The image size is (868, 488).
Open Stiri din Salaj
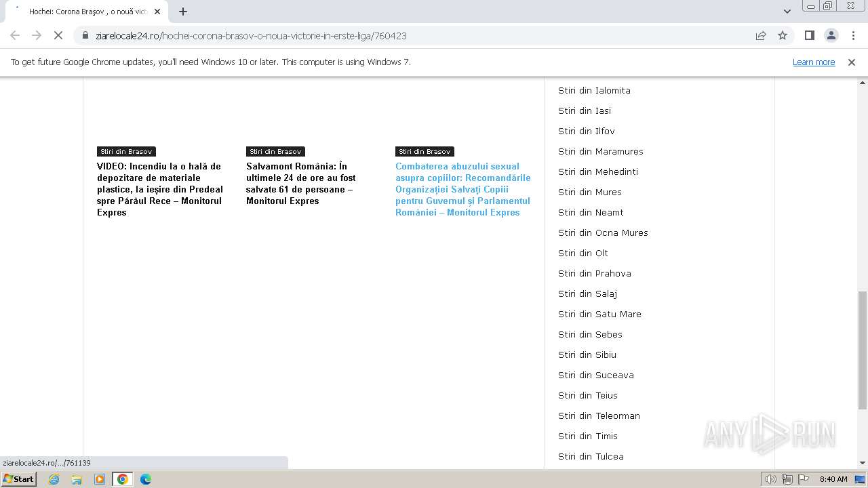click(x=587, y=293)
